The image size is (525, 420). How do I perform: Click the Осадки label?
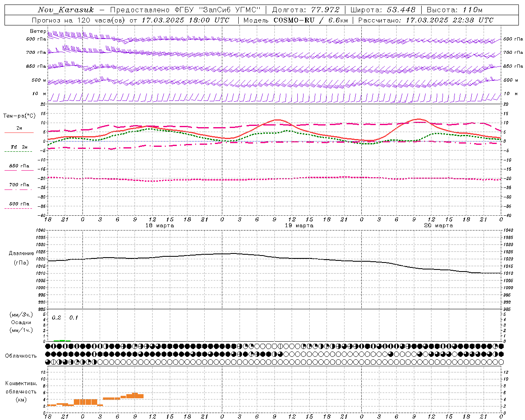(21, 322)
